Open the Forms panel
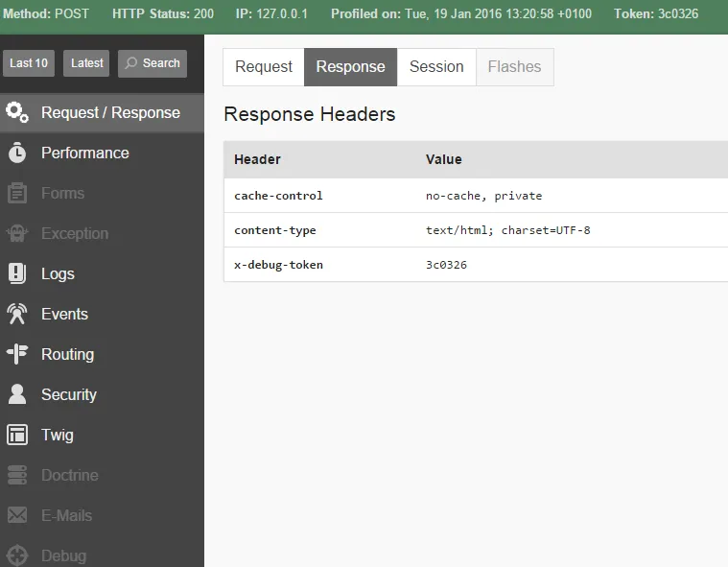Screen dimensions: 728x567 tap(102, 193)
